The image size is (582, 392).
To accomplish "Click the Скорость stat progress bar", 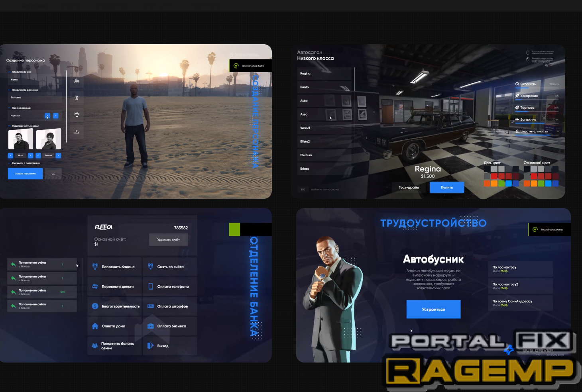I will (x=537, y=88).
